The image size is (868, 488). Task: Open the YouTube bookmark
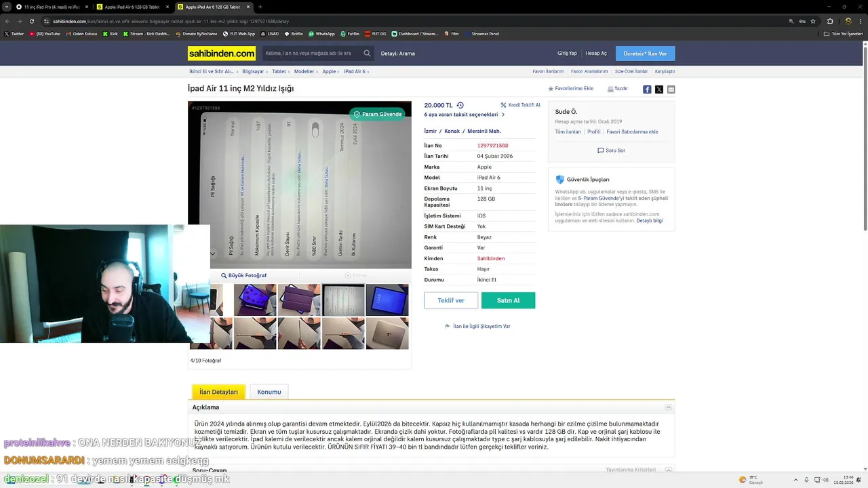coord(45,33)
